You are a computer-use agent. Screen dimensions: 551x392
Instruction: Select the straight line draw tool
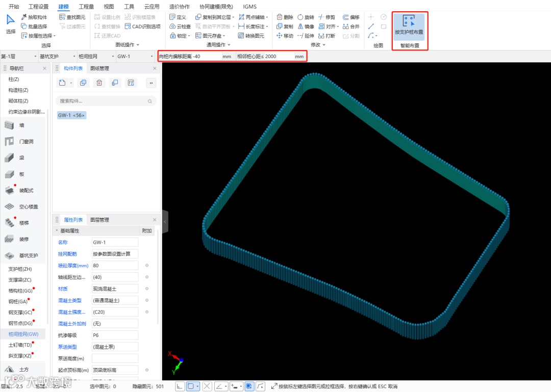(x=371, y=27)
